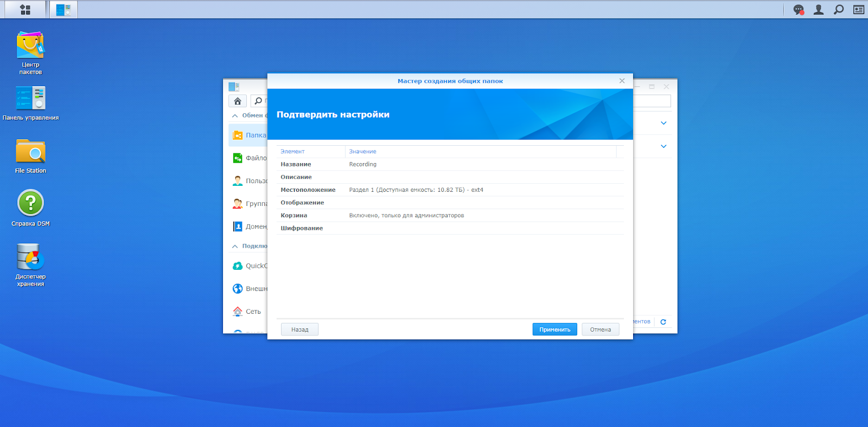The height and width of the screenshot is (427, 868).
Task: Collapse the Обмен section in sidebar
Action: (x=235, y=115)
